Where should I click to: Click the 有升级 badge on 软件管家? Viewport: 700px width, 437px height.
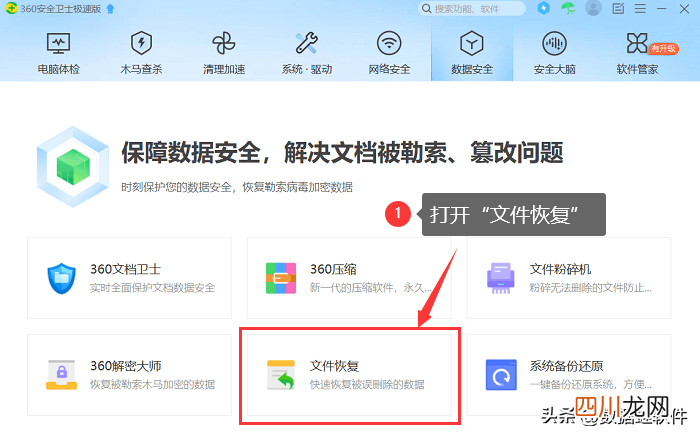coord(663,49)
